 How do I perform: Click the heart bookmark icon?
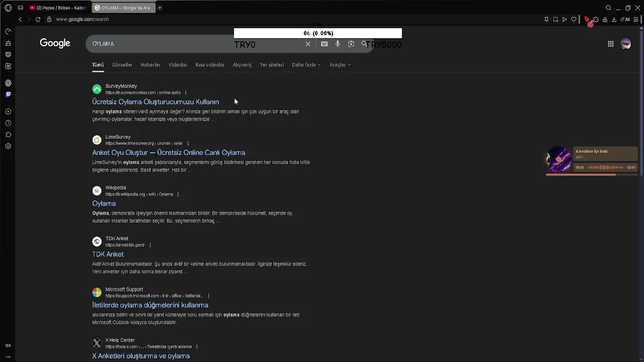(574, 20)
